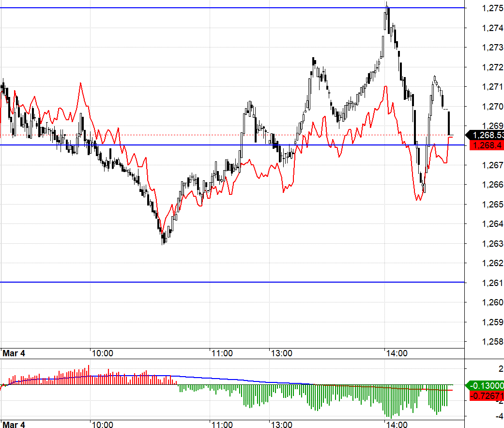This screenshot has height=428, width=504.
Task: Click the 1,258 price axis label
Action: tap(493, 342)
